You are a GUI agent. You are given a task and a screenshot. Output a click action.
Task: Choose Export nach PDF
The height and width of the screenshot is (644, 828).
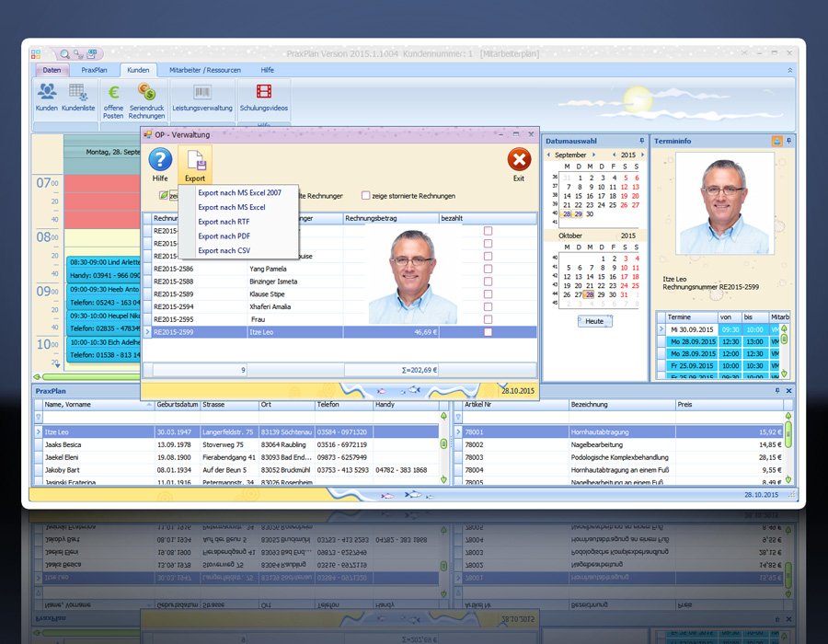pos(224,236)
